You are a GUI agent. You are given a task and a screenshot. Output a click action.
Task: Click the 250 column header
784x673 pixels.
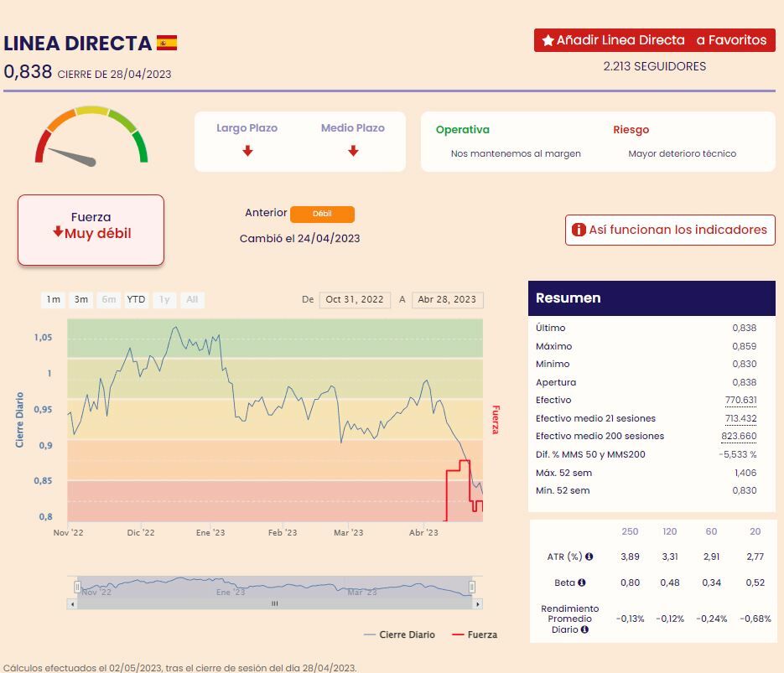pyautogui.click(x=630, y=531)
